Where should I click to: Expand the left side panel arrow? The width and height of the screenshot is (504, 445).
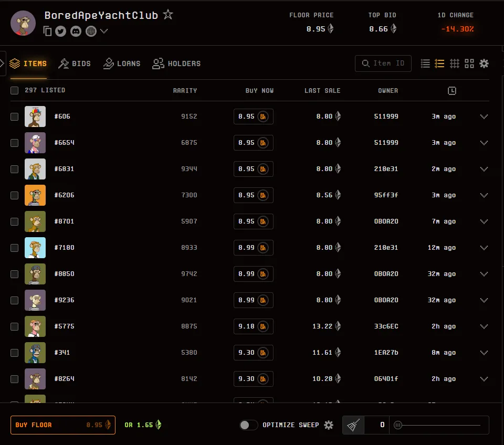(x=2, y=63)
